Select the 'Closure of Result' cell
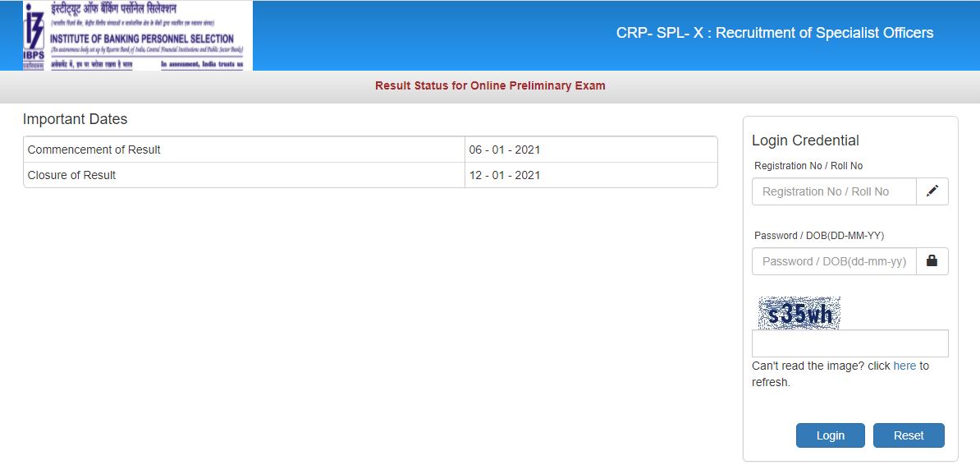The image size is (980, 465). pyautogui.click(x=245, y=175)
